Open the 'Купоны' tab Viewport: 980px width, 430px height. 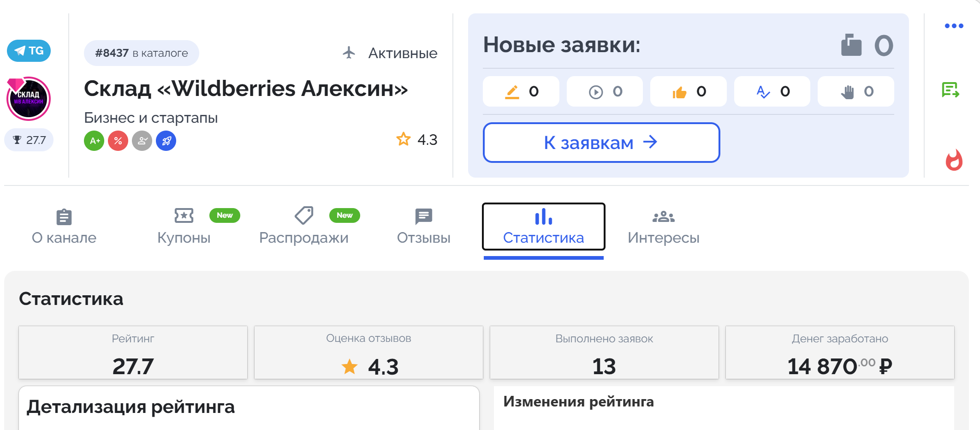tap(184, 227)
